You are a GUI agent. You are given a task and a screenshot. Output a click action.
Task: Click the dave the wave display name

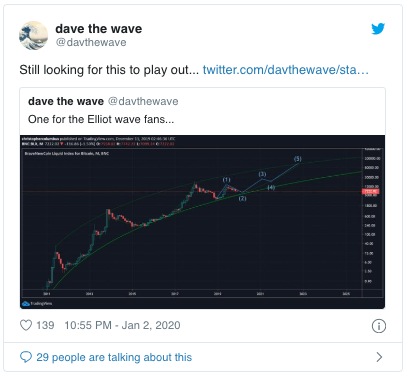(x=99, y=29)
